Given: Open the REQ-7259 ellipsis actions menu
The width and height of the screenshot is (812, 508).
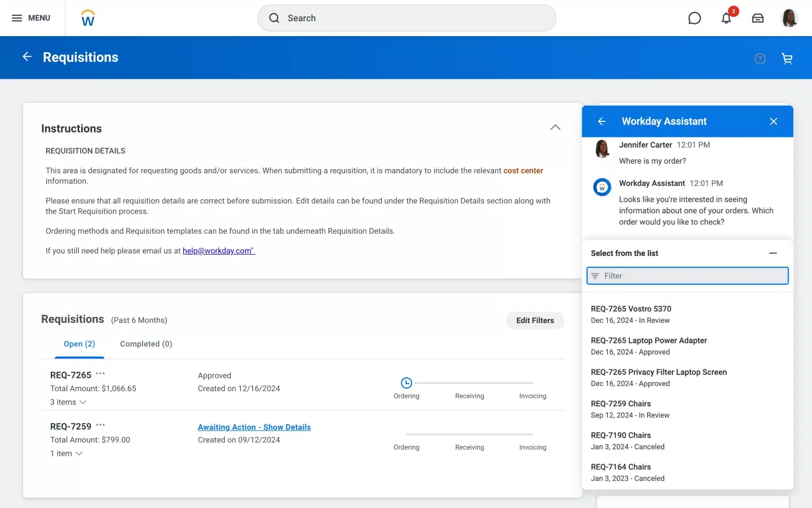Looking at the screenshot, I should pos(101,424).
